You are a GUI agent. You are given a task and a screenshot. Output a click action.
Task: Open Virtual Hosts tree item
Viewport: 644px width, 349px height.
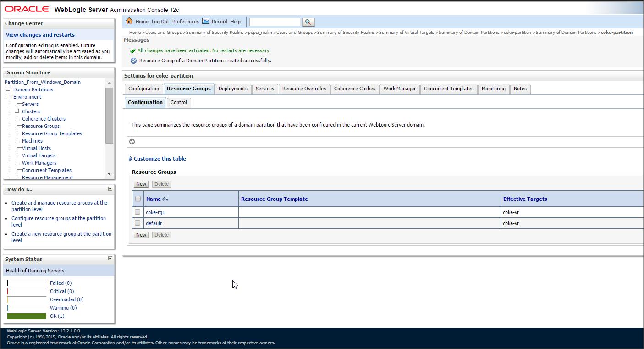pos(37,148)
